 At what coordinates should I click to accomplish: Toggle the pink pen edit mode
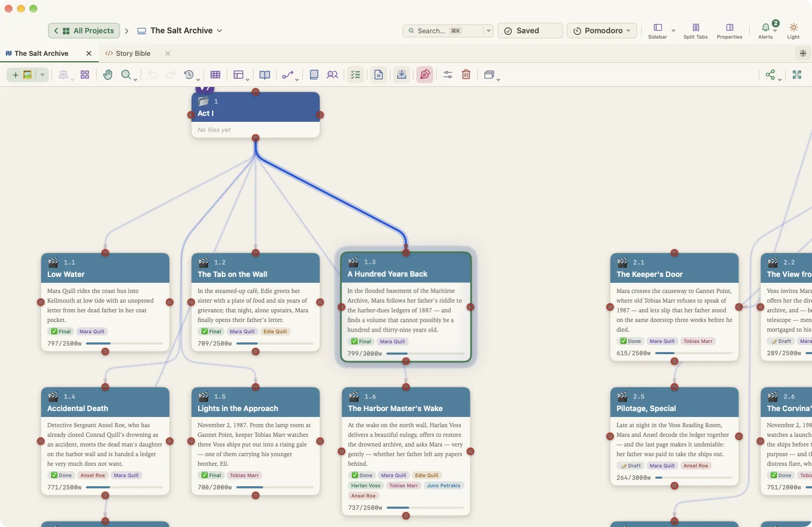[425, 75]
